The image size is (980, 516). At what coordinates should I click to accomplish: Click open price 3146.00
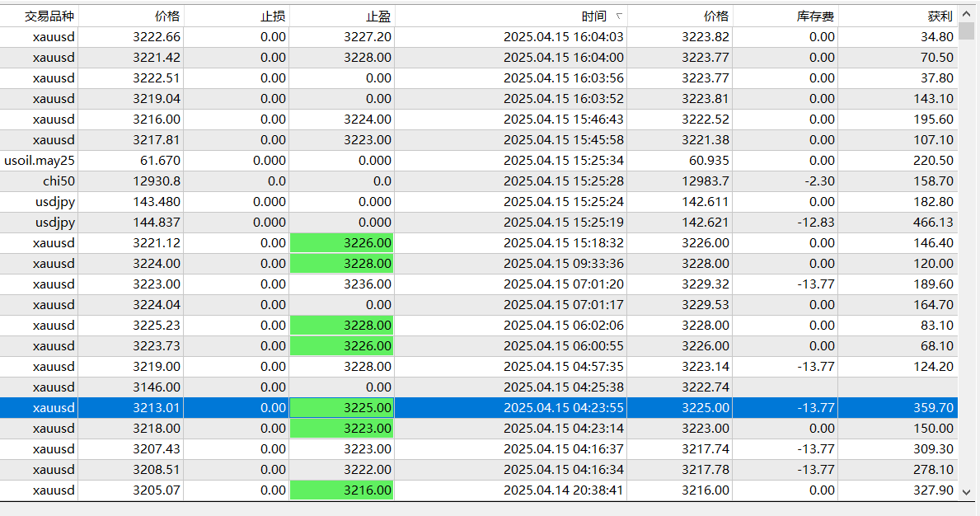click(x=157, y=387)
